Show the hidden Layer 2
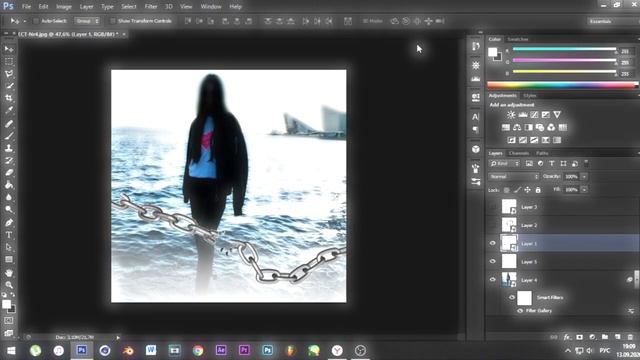Viewport: 640px width, 360px height. point(493,225)
